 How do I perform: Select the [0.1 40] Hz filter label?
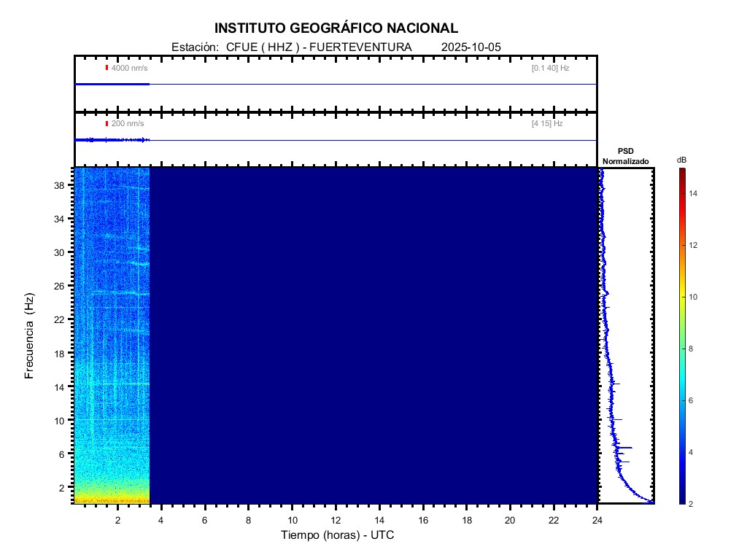coord(550,68)
